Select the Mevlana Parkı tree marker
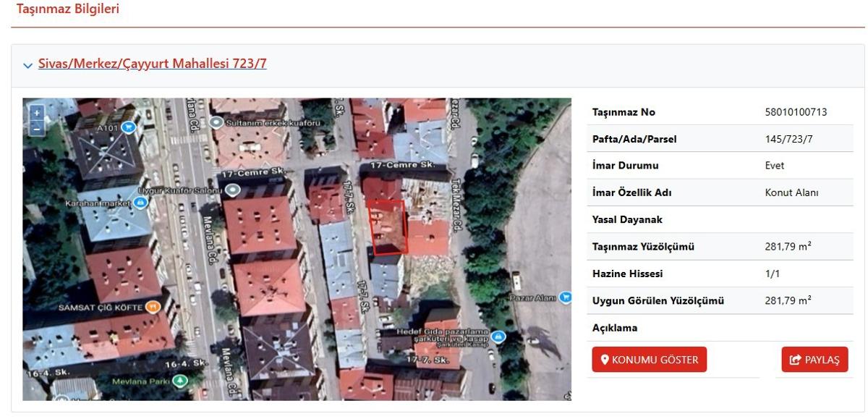The height and width of the screenshot is (419, 868). pyautogui.click(x=180, y=380)
